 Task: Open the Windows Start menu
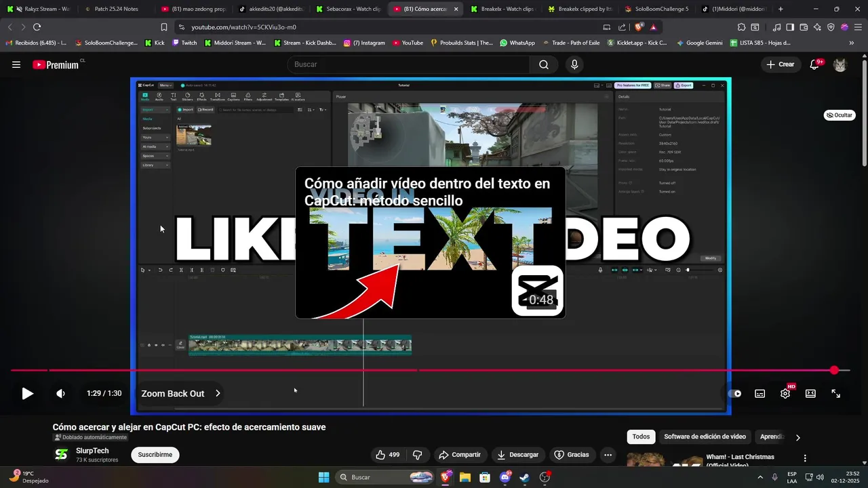tap(323, 477)
